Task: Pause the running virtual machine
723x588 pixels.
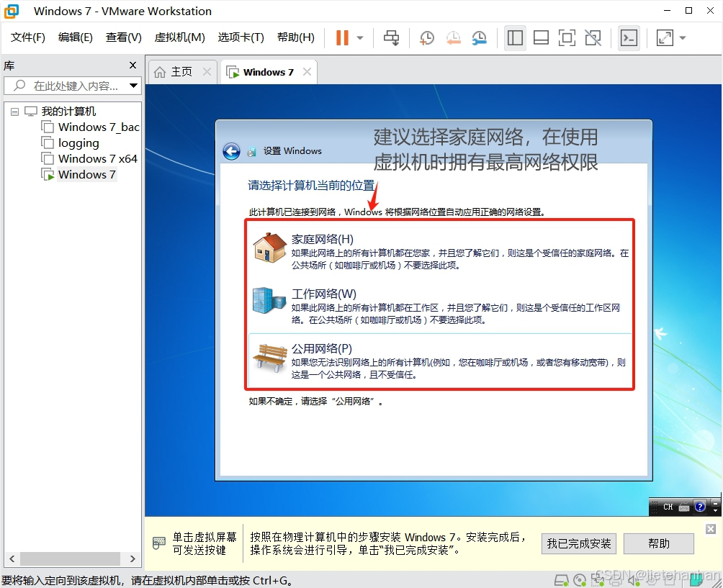Action: (x=342, y=38)
